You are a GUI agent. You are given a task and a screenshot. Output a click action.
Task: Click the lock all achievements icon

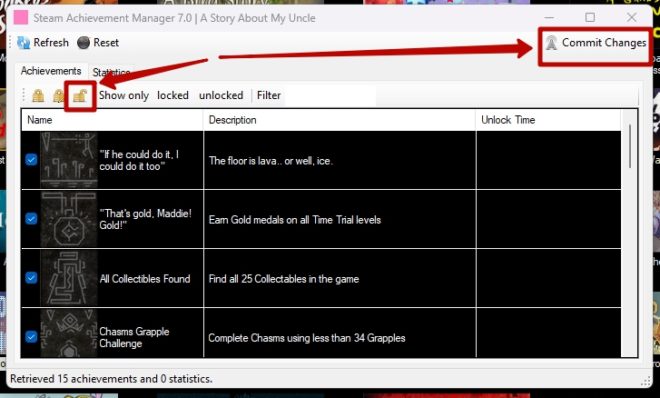[x=38, y=96]
